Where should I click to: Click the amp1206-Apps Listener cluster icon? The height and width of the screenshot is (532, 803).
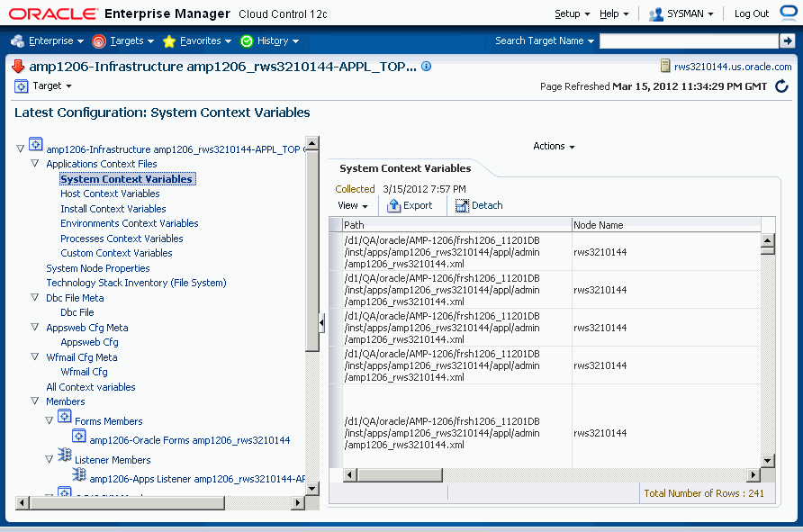(x=79, y=474)
